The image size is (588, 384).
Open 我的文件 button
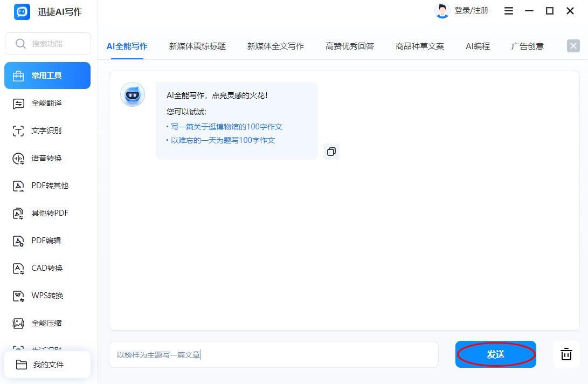47,365
